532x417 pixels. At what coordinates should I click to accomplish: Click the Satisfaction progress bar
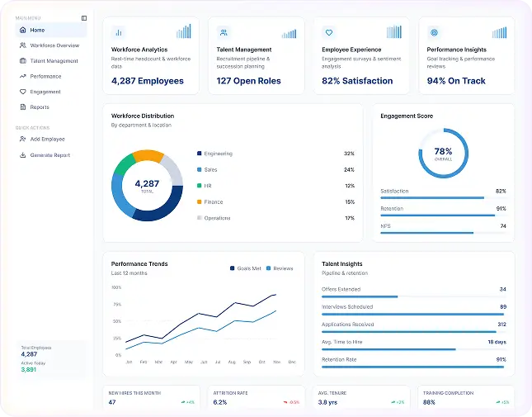(x=443, y=197)
